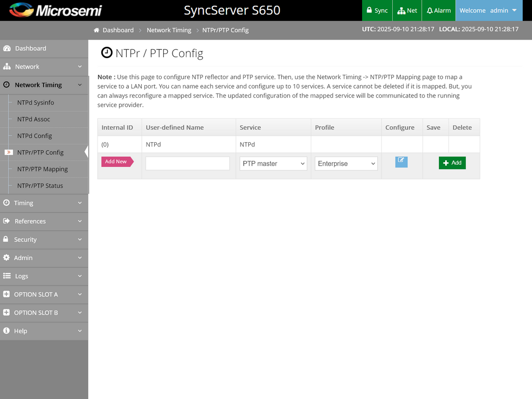Toggle the Network Timing chevron
Viewport: 532px width, 399px height.
point(79,85)
